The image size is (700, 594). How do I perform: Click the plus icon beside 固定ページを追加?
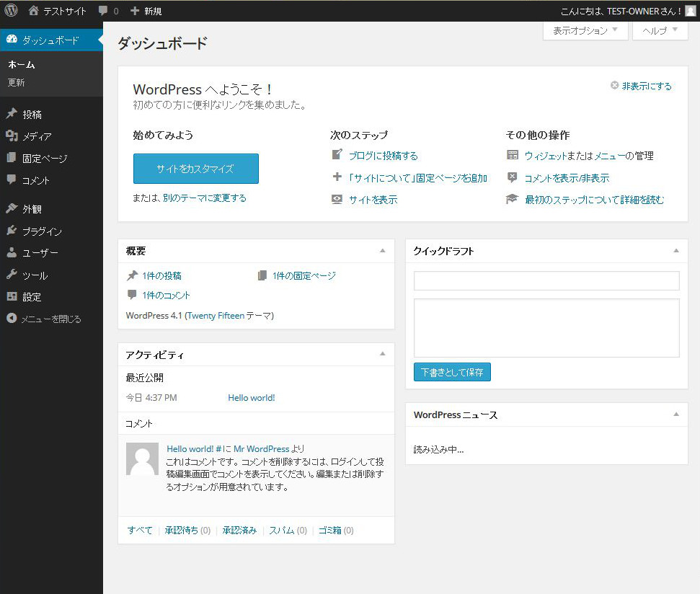(x=337, y=177)
